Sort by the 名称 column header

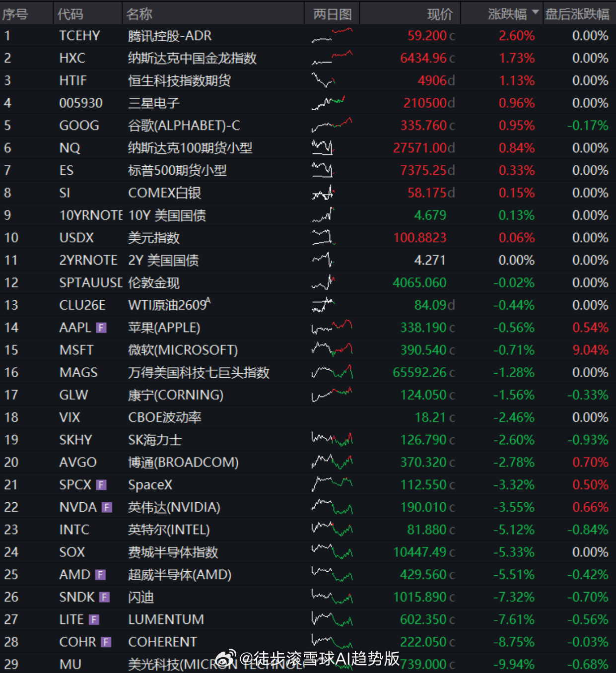coord(139,14)
